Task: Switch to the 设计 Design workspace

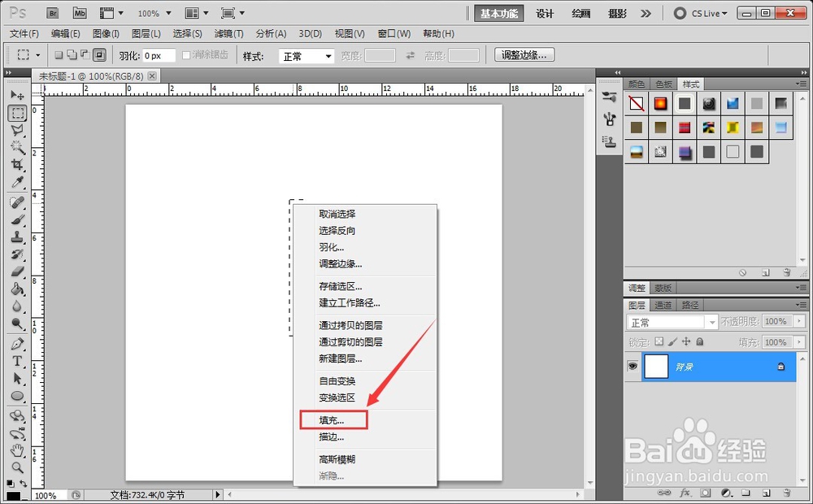Action: (x=545, y=14)
